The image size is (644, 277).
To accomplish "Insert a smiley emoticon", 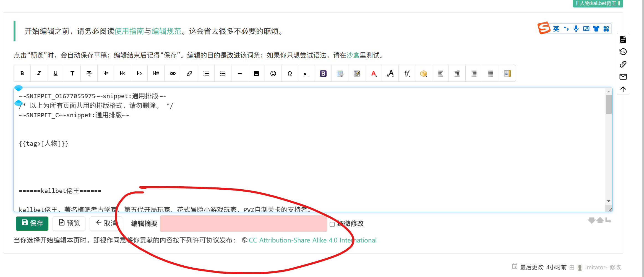I will tap(273, 73).
